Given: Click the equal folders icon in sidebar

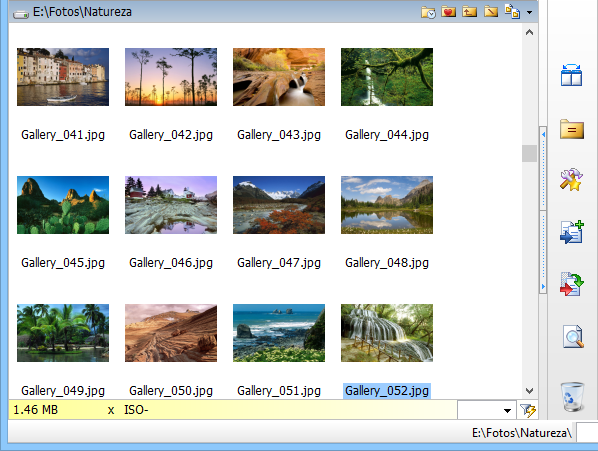Looking at the screenshot, I should (572, 129).
